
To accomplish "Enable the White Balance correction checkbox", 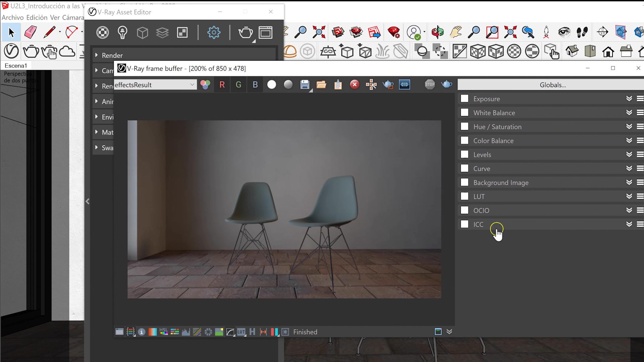I will coord(465,113).
